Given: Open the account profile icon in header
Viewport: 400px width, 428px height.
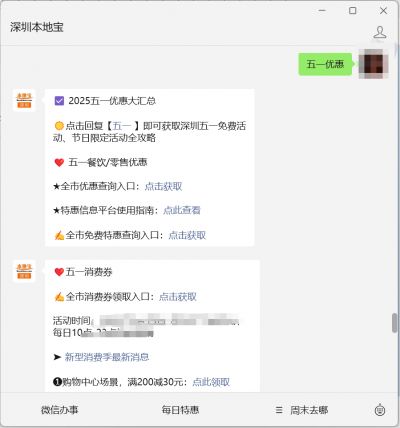Looking at the screenshot, I should 379,33.
